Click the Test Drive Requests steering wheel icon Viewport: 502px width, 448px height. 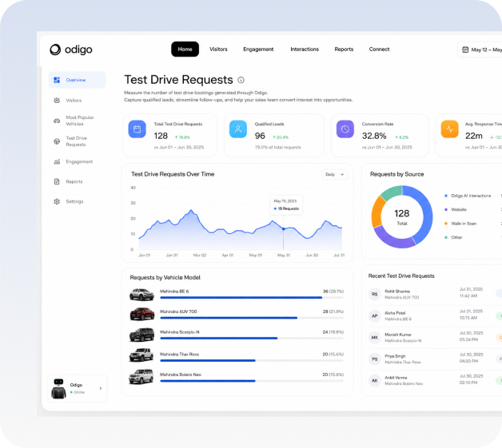(57, 141)
